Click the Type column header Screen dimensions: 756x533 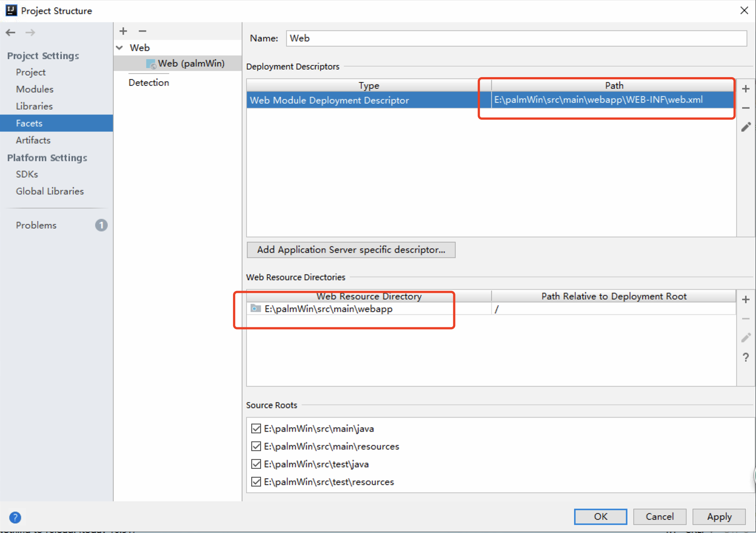[x=369, y=86]
